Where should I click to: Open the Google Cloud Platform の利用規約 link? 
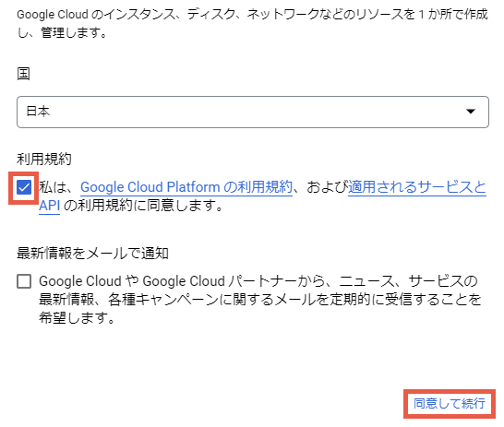[x=186, y=187]
